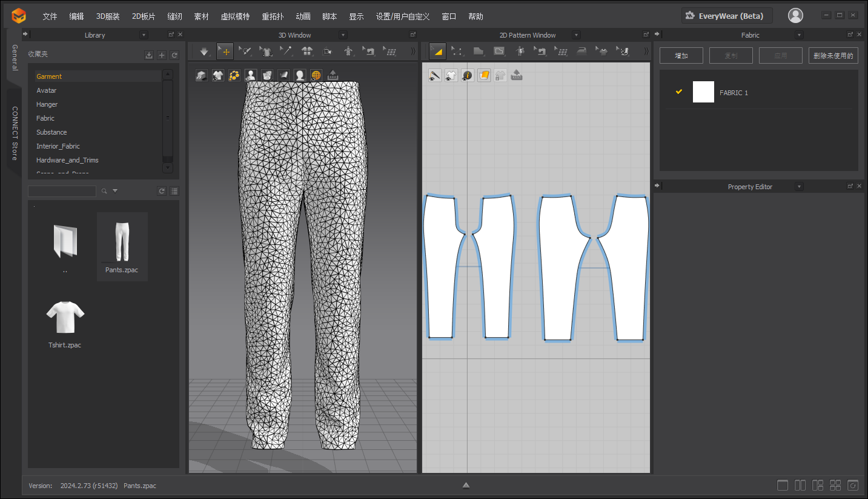Image resolution: width=868 pixels, height=499 pixels.
Task: Open the 3D服装 menu
Action: click(108, 16)
